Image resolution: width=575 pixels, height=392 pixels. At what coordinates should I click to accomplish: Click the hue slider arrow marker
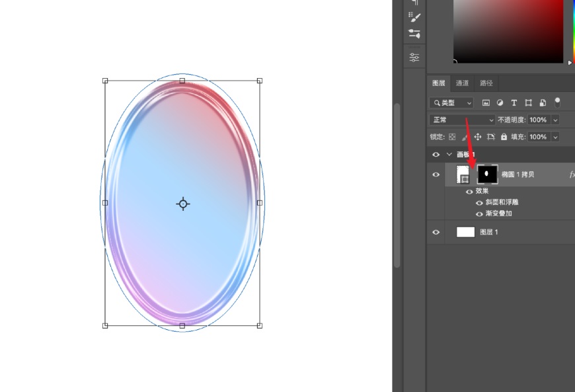570,63
